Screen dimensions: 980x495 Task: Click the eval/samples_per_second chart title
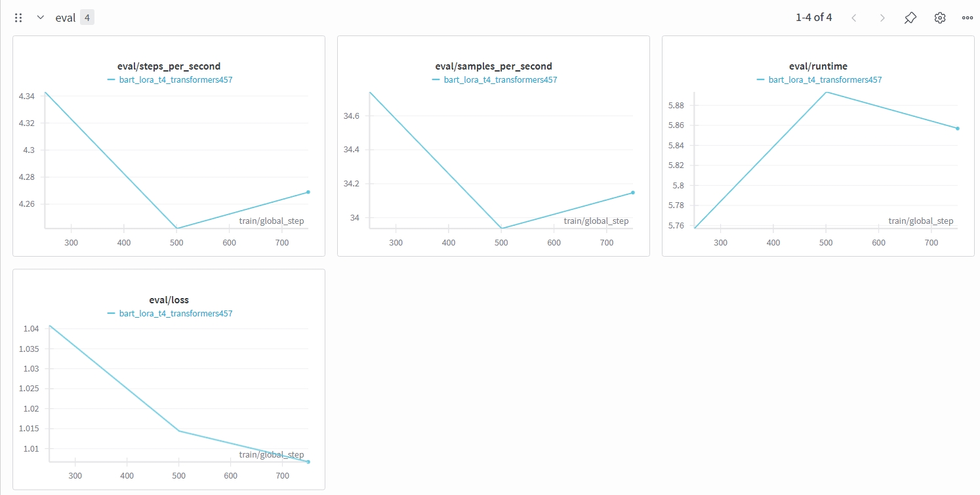(493, 66)
